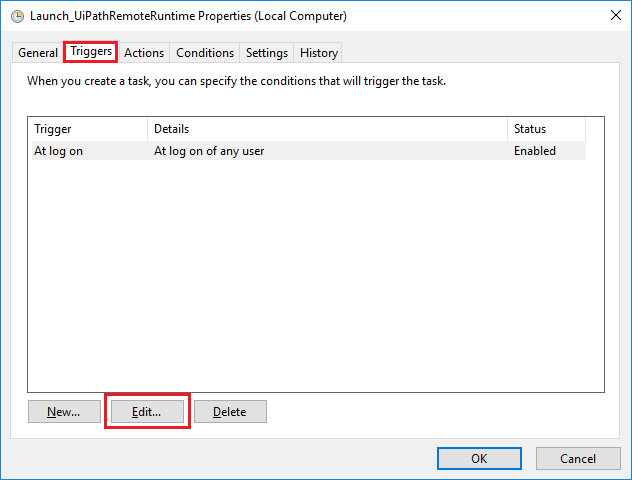The image size is (632, 480).
Task: Select the Triggers tab
Action: [91, 52]
